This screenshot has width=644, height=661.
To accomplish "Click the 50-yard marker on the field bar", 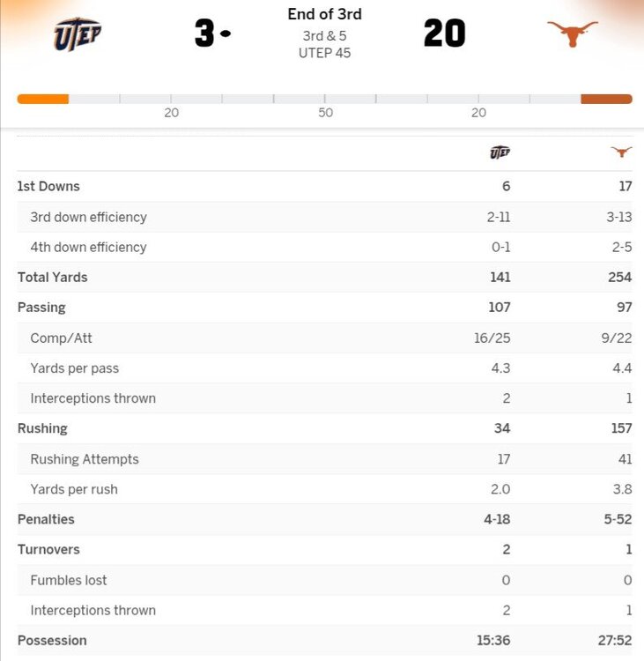I will point(325,113).
